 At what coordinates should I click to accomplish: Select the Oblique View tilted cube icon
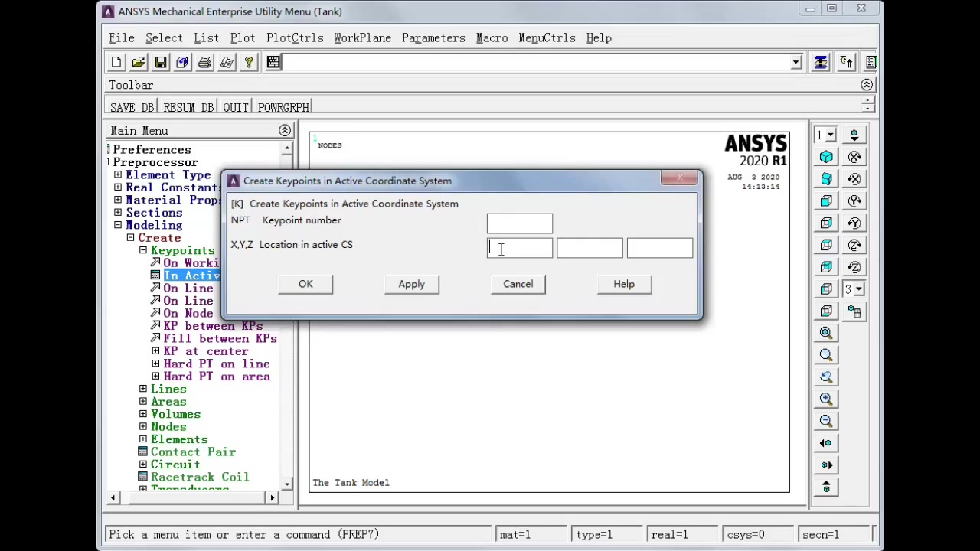(826, 179)
